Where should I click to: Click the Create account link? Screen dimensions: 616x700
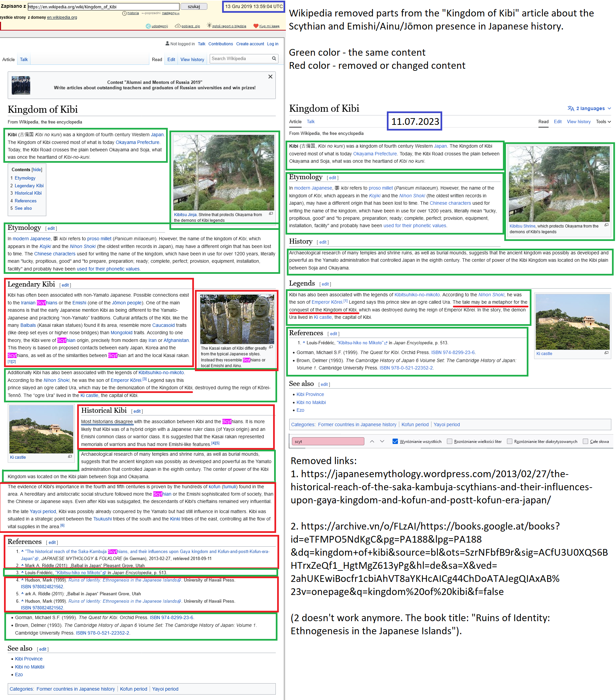pyautogui.click(x=250, y=44)
